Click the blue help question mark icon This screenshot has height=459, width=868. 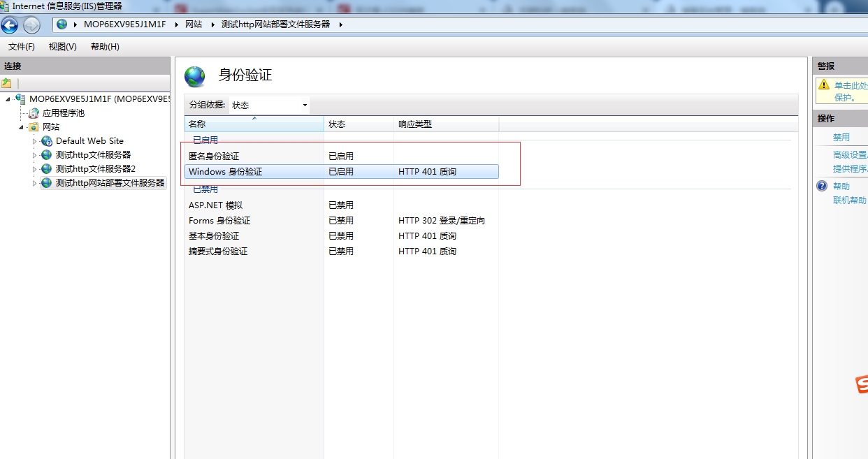click(823, 187)
